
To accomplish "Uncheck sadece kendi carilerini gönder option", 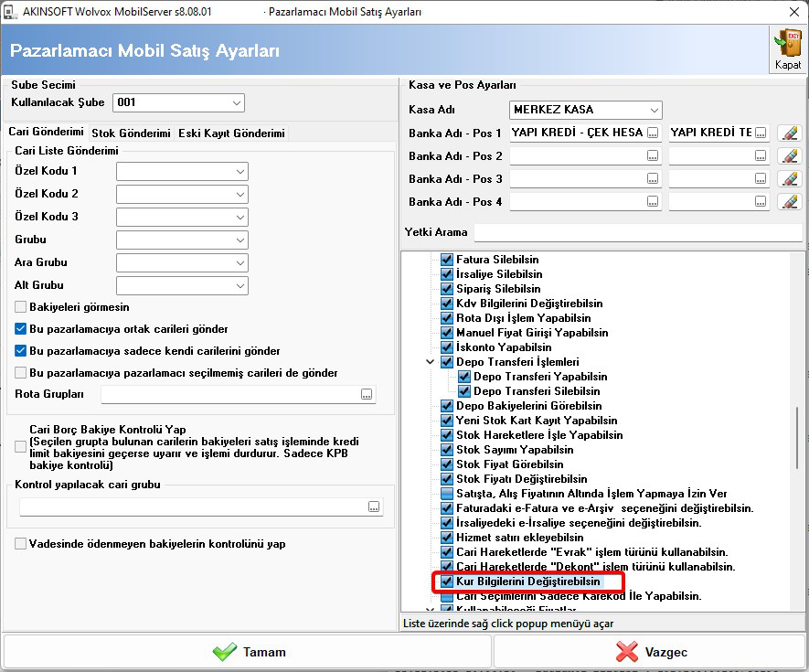I will pos(21,351).
